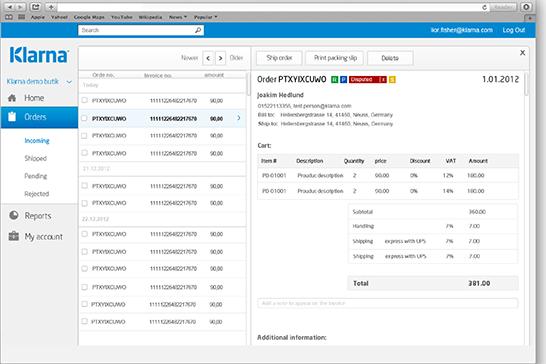The height and width of the screenshot is (364, 546).
Task: Tick the checkbox of the bold highlighted order row
Action: point(84,118)
